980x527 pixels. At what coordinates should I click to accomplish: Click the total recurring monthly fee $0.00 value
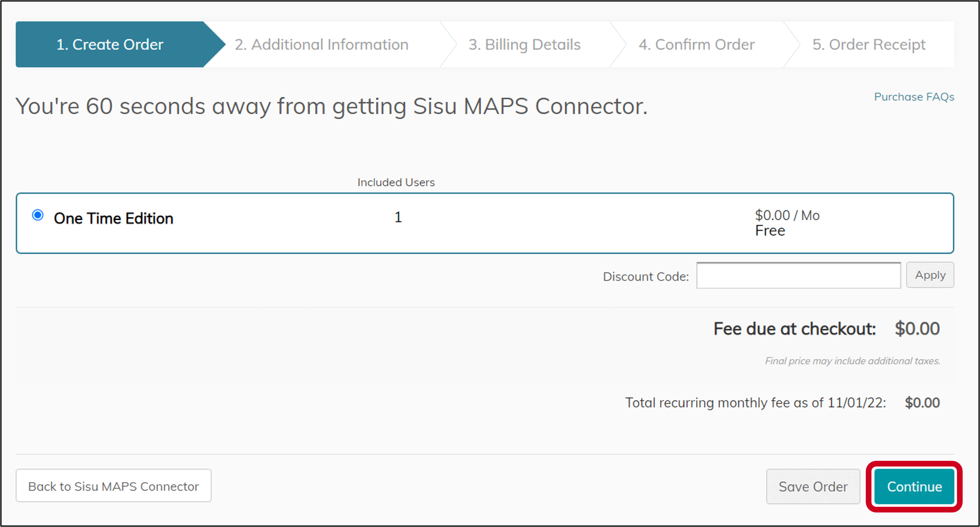pos(922,403)
